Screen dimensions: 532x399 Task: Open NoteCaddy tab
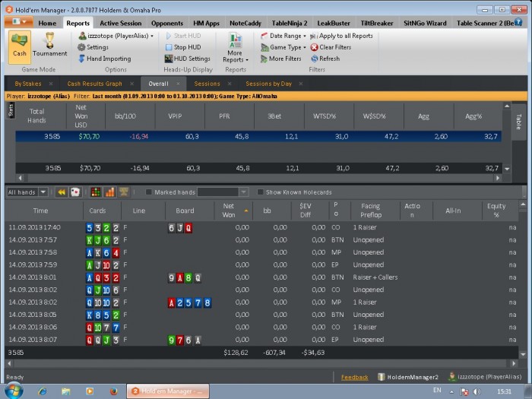coord(245,23)
